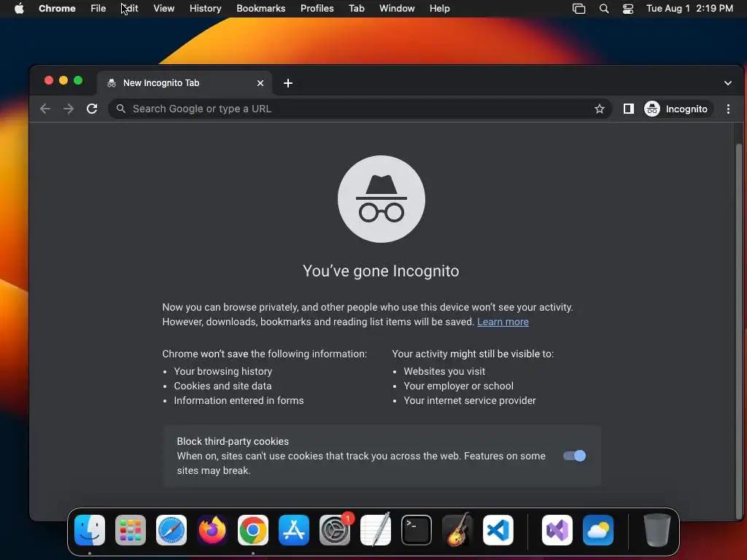Image resolution: width=747 pixels, height=560 pixels.
Task: Launch Firefox from the Dock
Action: tap(212, 530)
